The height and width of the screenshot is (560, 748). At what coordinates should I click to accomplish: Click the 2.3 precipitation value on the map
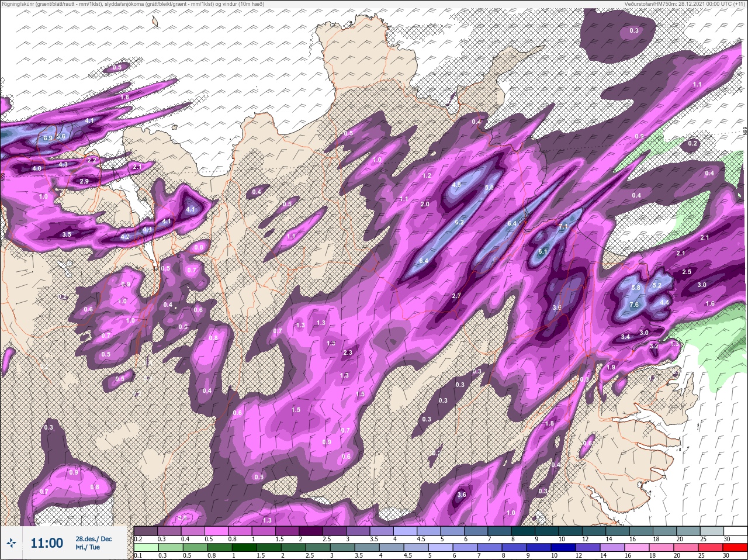(348, 352)
